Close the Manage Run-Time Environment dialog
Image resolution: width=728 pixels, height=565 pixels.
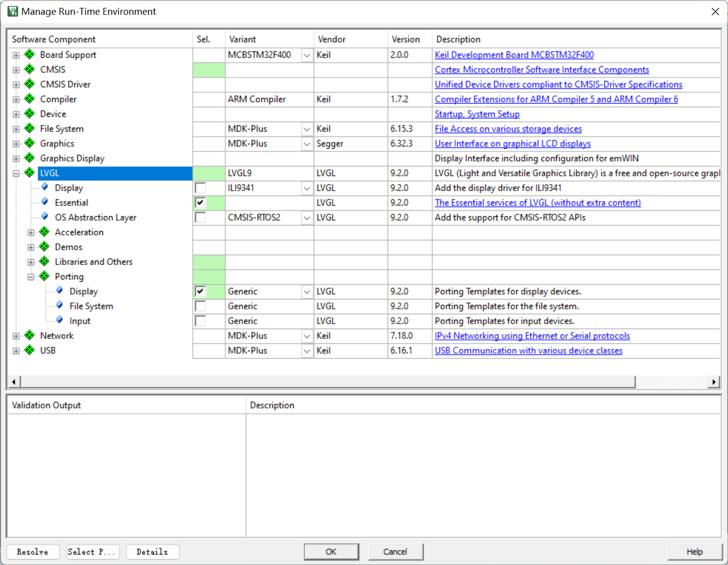tap(715, 11)
